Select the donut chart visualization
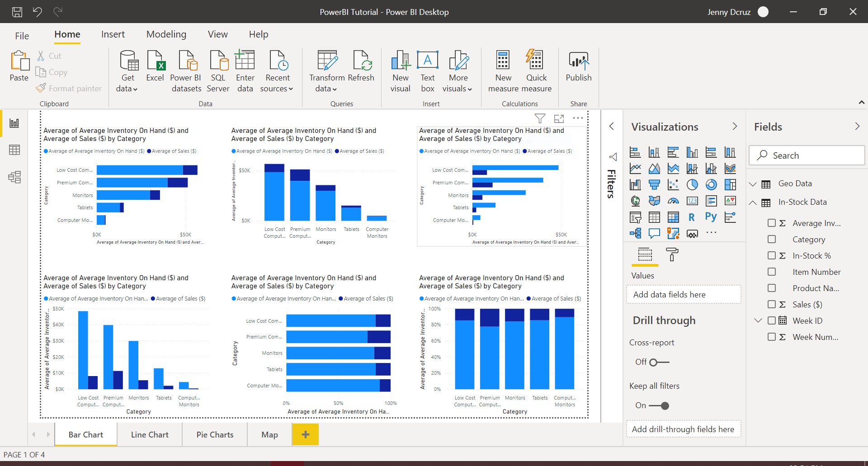The image size is (868, 466). 711,184
